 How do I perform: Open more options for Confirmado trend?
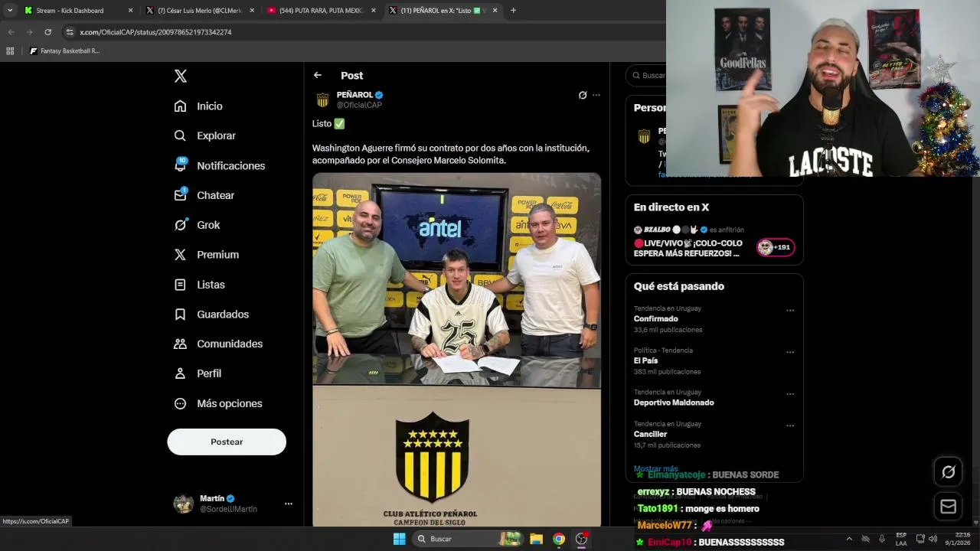[x=790, y=311]
